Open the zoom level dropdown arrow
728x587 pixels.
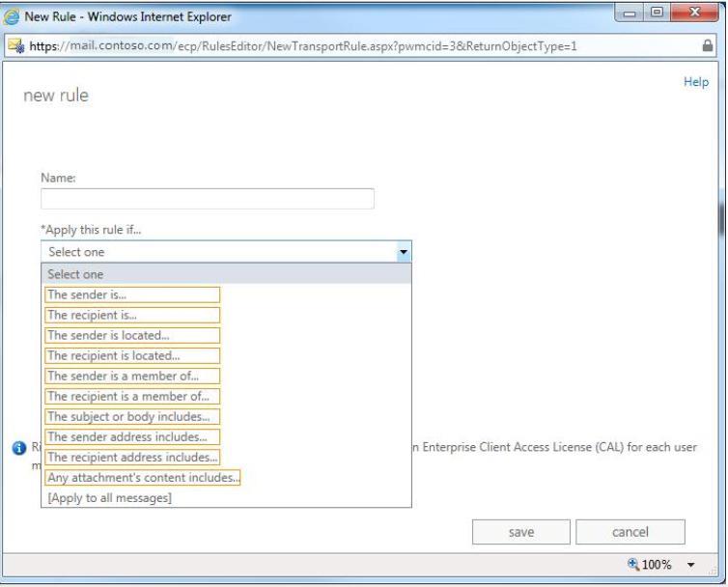point(691,565)
